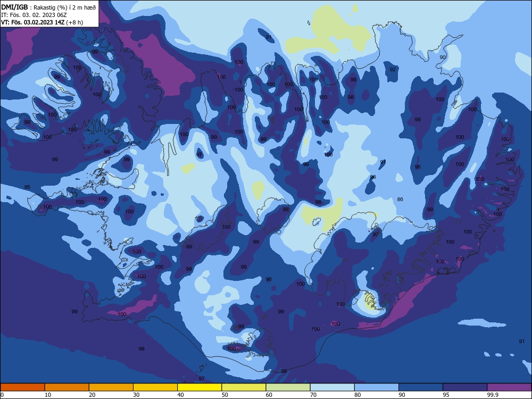Click the 'VT: Fös. 03.02.2023 14Z' valid time
This screenshot has width=532, height=399.
coord(32,22)
